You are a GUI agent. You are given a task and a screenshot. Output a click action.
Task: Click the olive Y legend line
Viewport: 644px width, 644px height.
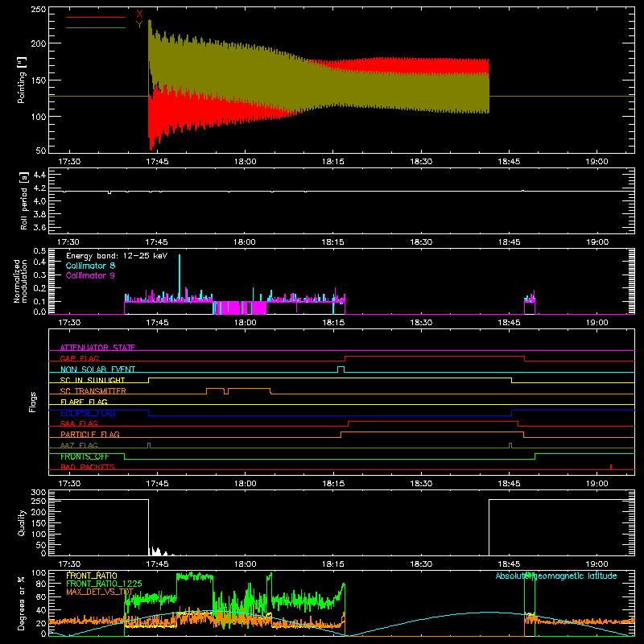point(96,28)
